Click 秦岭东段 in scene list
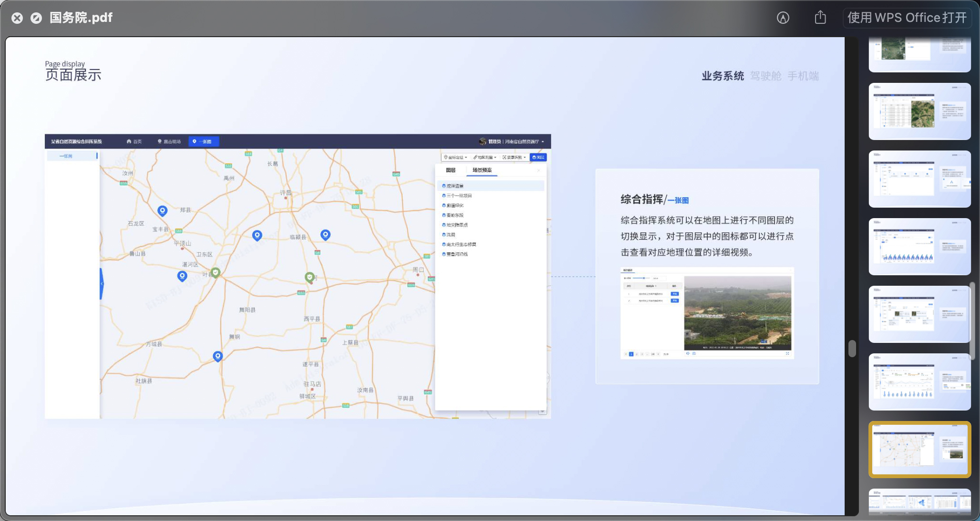Viewport: 980px width, 521px height. click(x=455, y=215)
